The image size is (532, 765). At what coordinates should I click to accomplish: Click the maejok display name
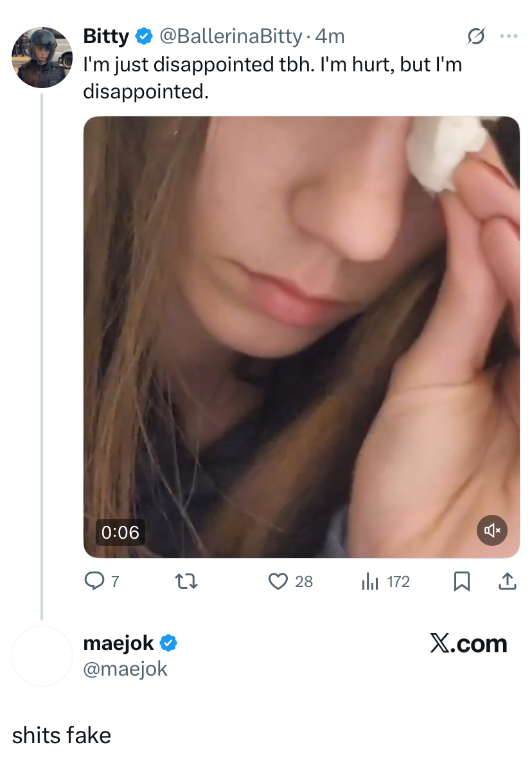tap(119, 643)
